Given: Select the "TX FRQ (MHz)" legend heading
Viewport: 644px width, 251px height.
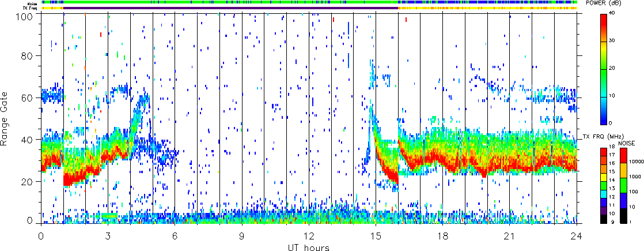Looking at the screenshot, I should click(603, 137).
